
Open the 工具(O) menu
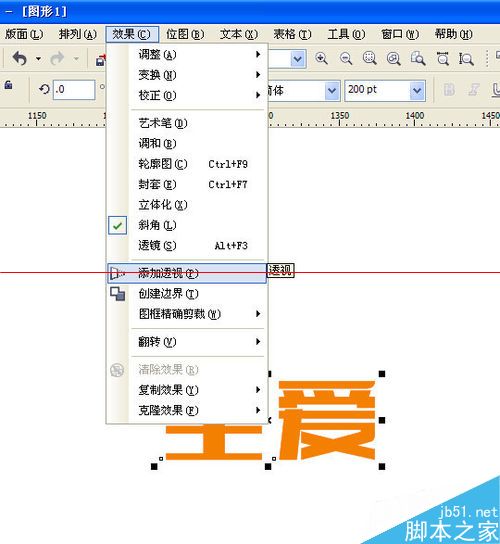(x=346, y=34)
